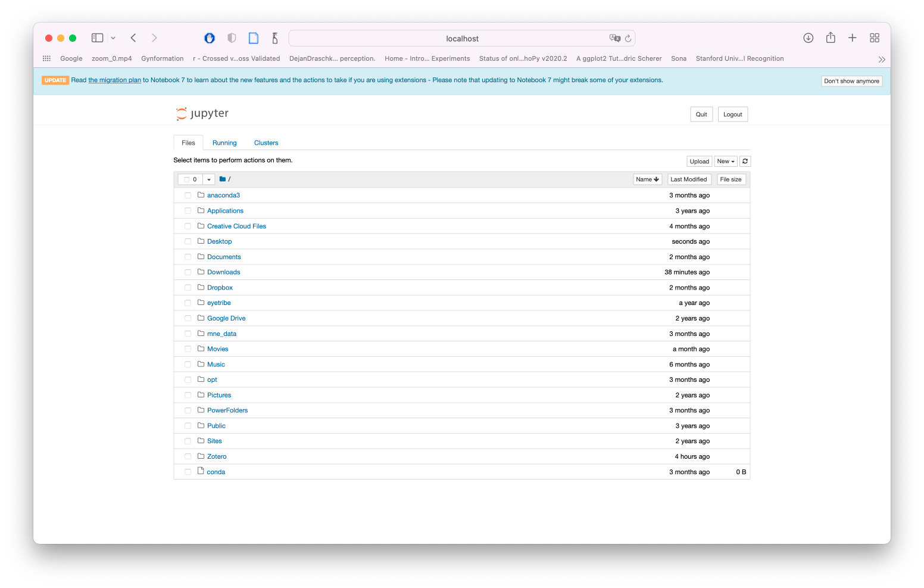Open the bookmarks grid icon
This screenshot has height=588, width=924.
[x=46, y=58]
